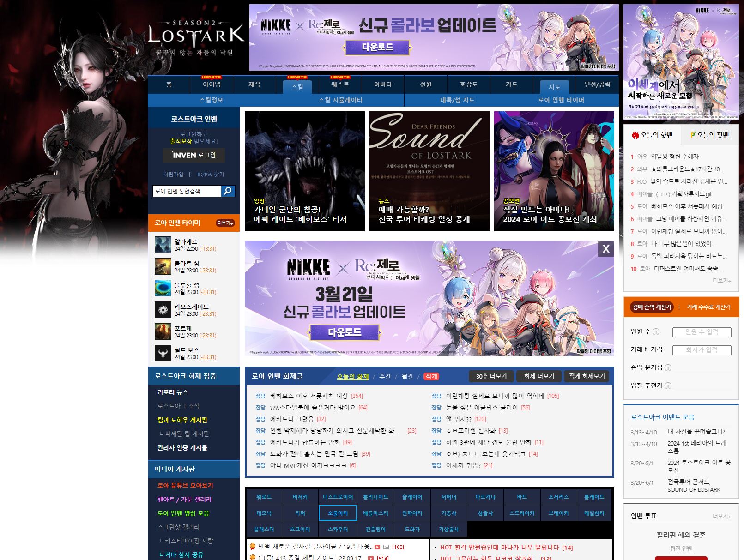Open the 볼라르 섬 timer icon
The height and width of the screenshot is (560, 744).
coord(163,266)
